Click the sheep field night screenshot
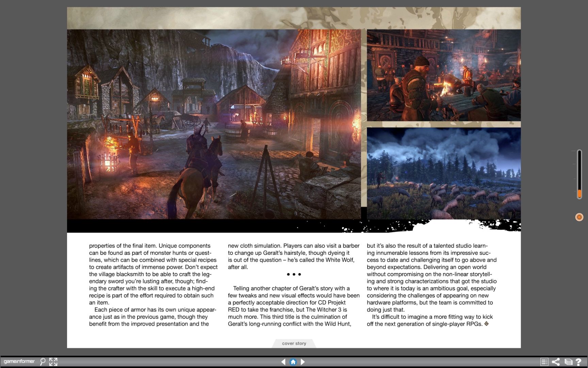588x368 pixels. pyautogui.click(x=443, y=173)
